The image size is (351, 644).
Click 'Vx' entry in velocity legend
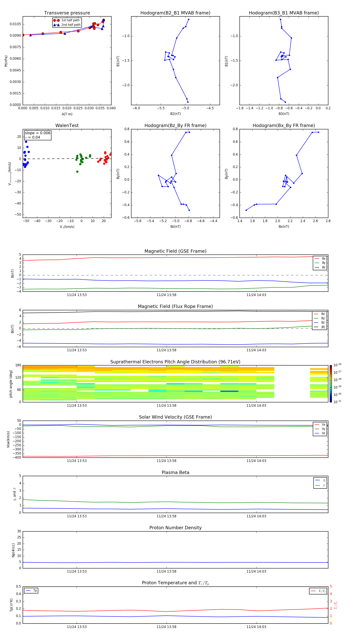coord(320,424)
